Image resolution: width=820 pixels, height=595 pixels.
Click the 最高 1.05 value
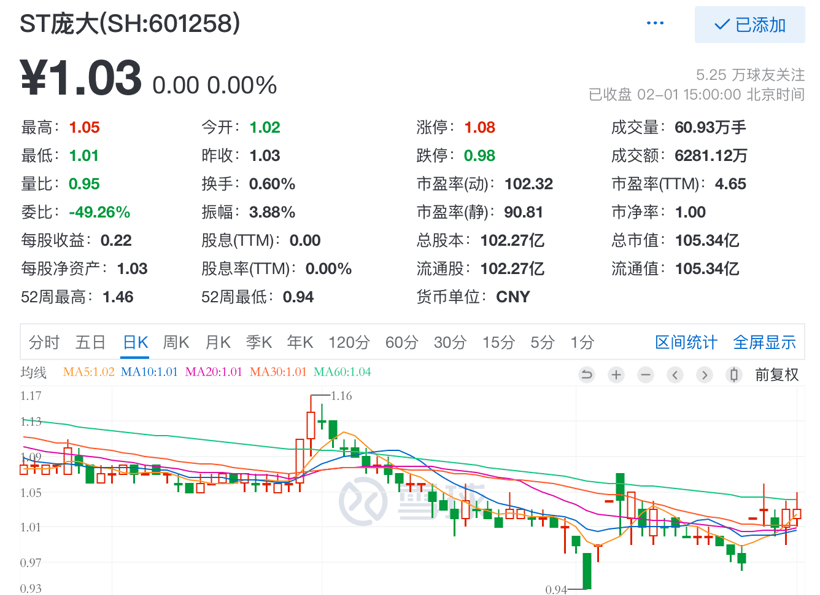click(84, 128)
